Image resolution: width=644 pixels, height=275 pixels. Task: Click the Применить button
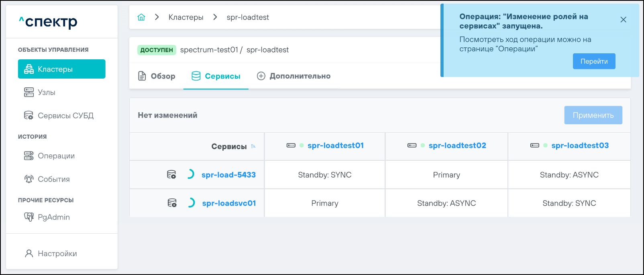pos(593,115)
